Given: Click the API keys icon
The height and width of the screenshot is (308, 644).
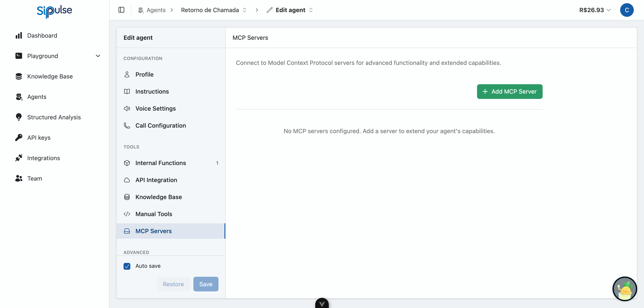Looking at the screenshot, I should pos(19,137).
